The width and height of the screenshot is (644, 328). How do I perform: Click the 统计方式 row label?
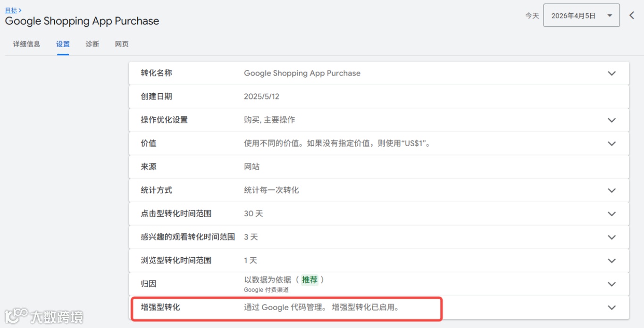pyautogui.click(x=157, y=190)
